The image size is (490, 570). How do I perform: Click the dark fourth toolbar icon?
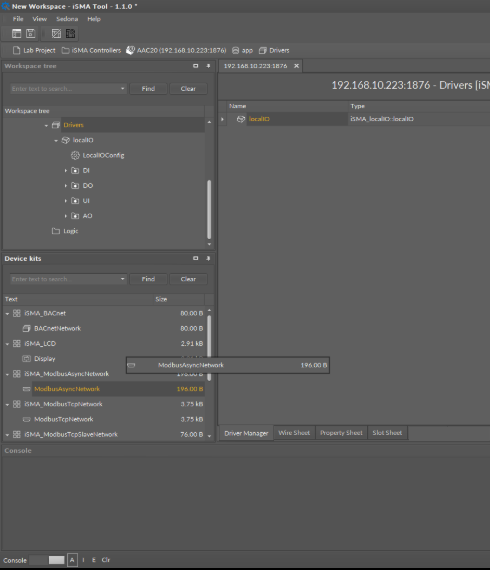tap(71, 34)
